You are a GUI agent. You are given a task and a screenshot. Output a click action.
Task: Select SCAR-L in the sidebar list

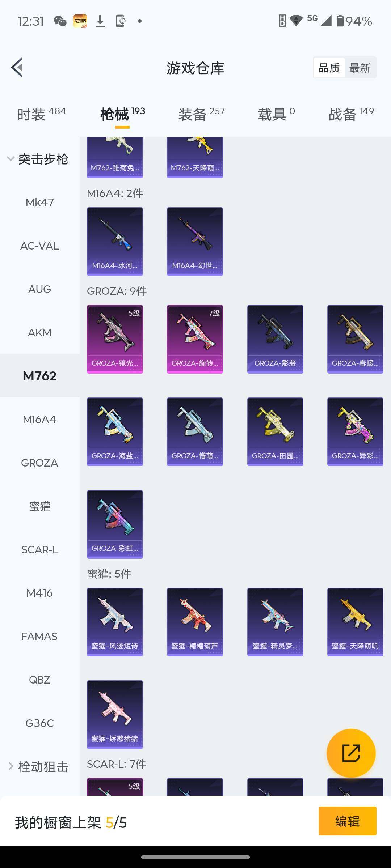[x=40, y=549]
